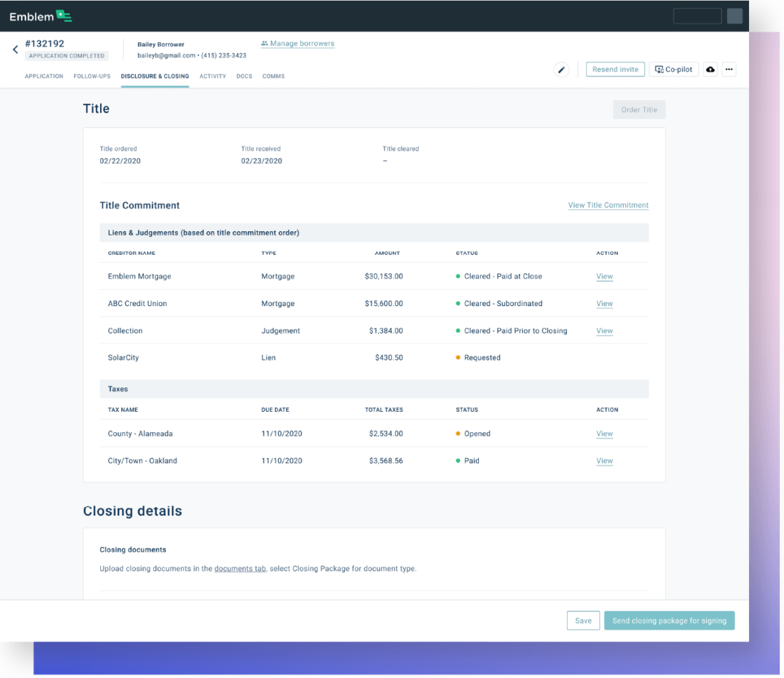784x678 pixels.
Task: Send closing package for signing
Action: (668, 621)
